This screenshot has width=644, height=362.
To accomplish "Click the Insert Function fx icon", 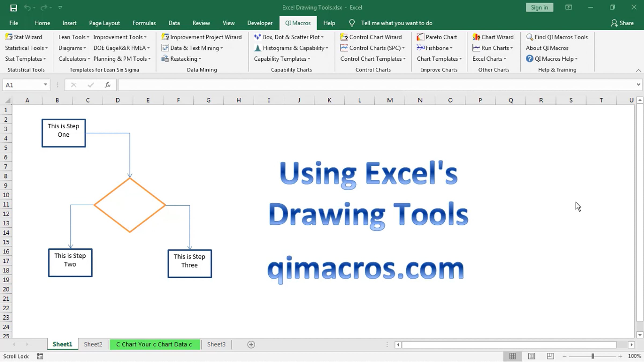I will coord(108,85).
